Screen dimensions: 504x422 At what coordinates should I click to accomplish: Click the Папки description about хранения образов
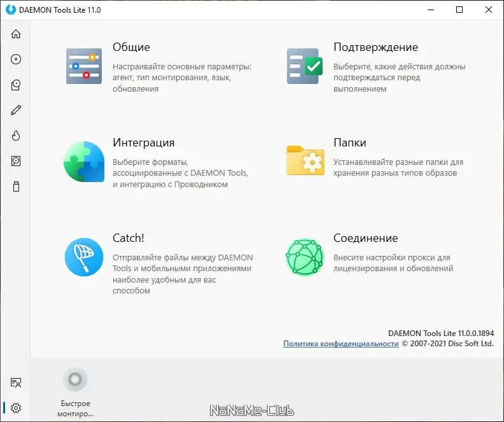pos(398,167)
